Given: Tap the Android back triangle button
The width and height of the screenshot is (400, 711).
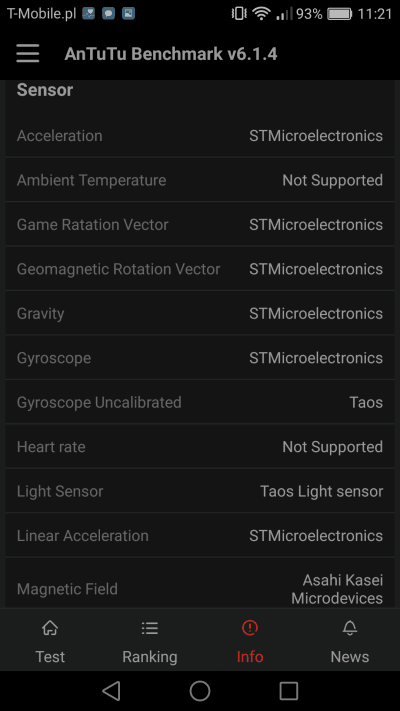Looking at the screenshot, I should (111, 691).
